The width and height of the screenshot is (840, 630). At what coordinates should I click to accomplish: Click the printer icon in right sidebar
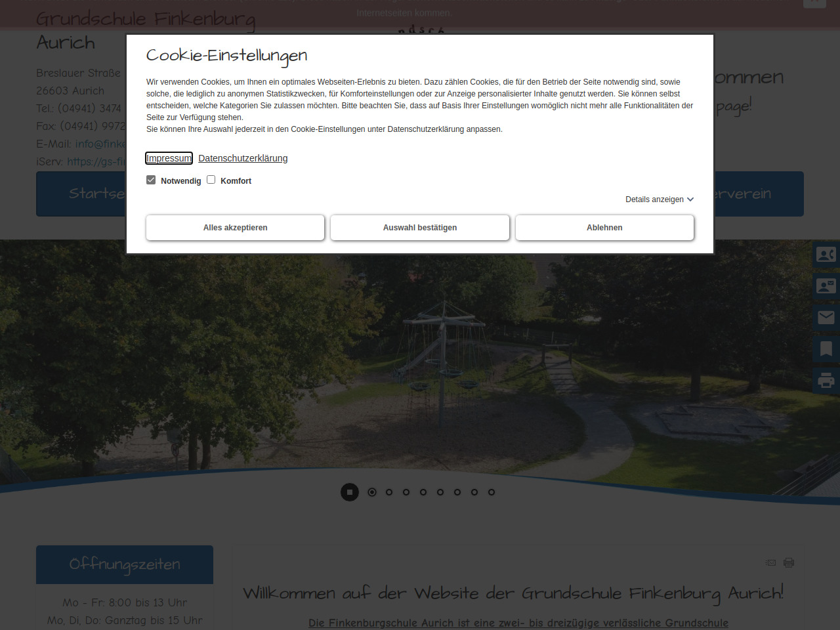(826, 381)
